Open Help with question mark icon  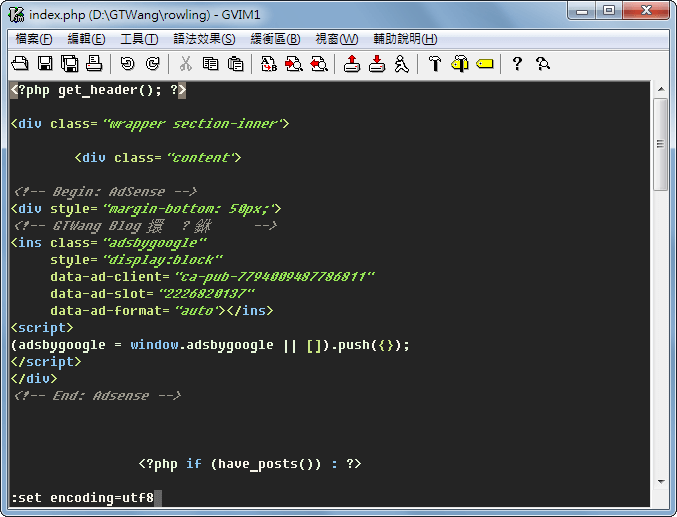point(517,64)
